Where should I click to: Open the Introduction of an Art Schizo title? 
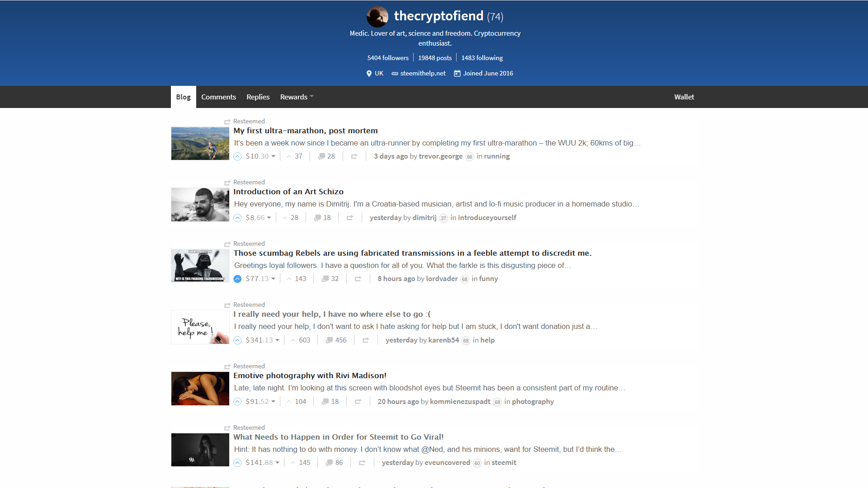(288, 192)
